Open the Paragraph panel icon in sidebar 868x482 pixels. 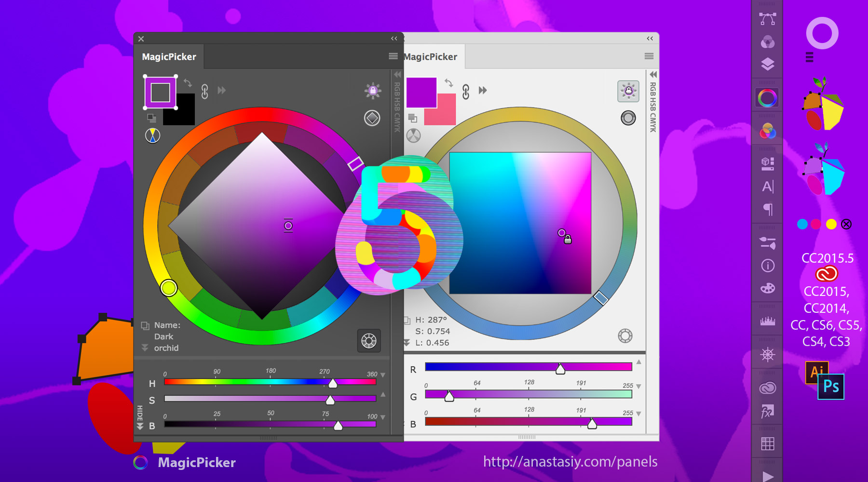[768, 209]
